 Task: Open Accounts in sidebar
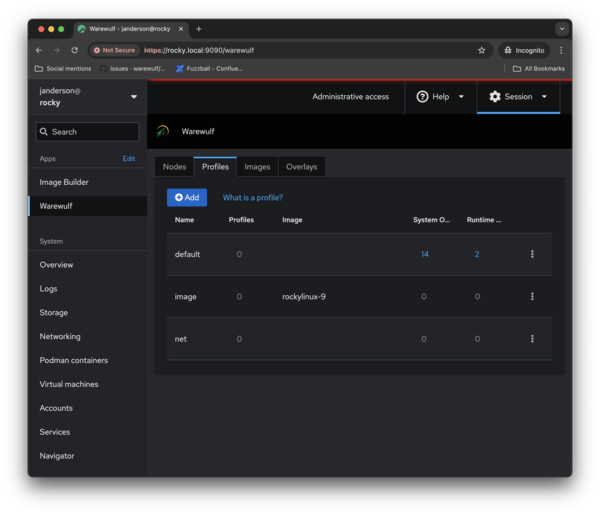coord(88,408)
